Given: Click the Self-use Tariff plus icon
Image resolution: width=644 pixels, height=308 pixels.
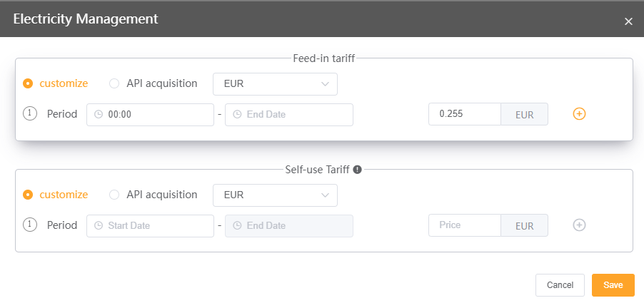Looking at the screenshot, I should coord(580,225).
